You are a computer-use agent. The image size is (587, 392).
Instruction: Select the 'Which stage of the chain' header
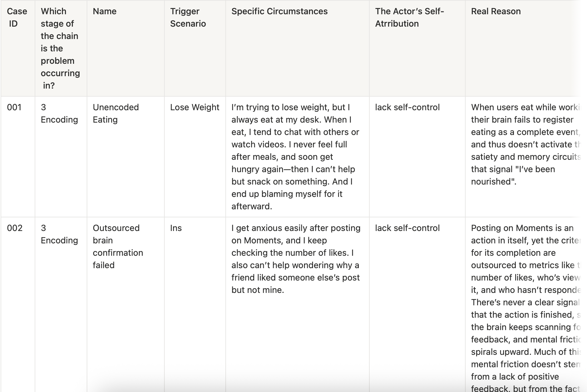click(x=60, y=48)
